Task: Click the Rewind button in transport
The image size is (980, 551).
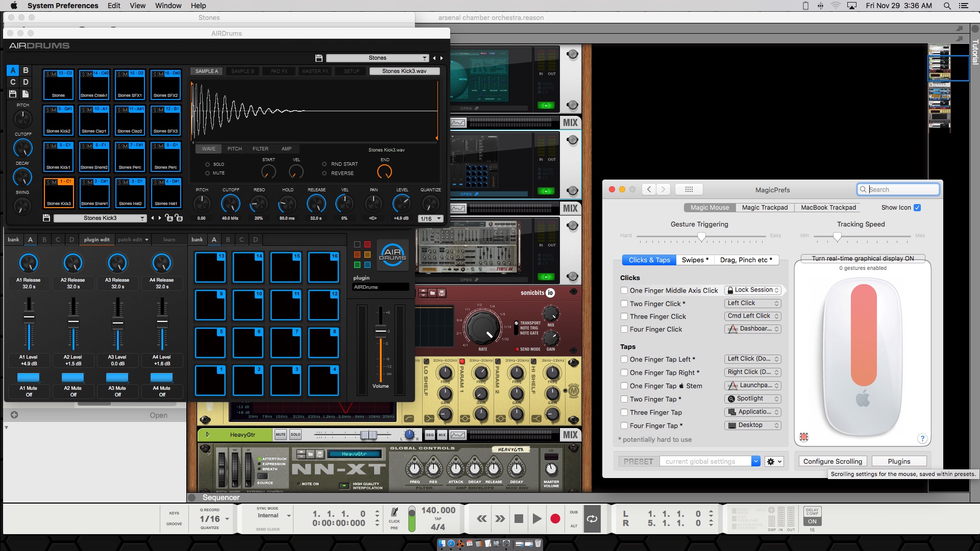Action: [481, 519]
